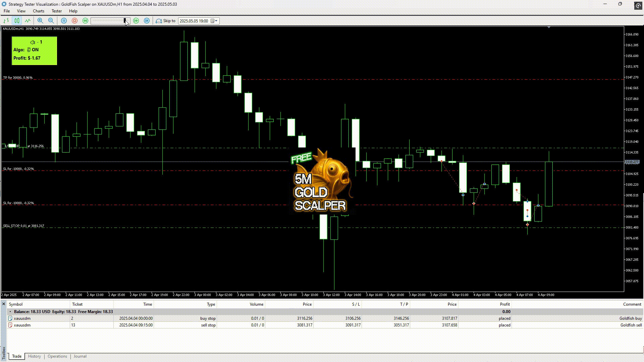The height and width of the screenshot is (362, 644).
Task: Click the 4 Apr 09:00 time axis label
Action: tap(546, 295)
